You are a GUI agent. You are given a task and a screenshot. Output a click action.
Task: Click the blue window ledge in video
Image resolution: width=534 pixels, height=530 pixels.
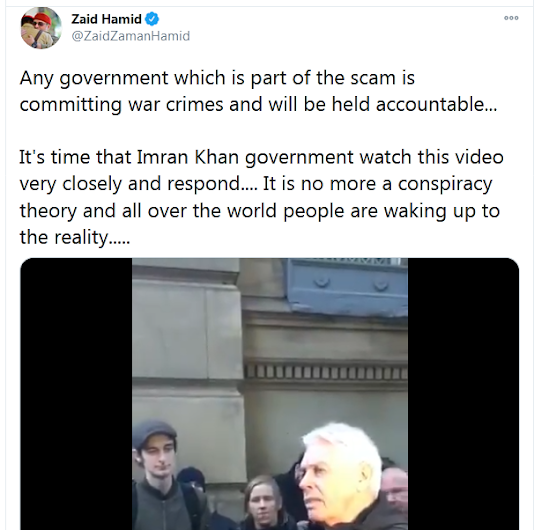(347, 286)
